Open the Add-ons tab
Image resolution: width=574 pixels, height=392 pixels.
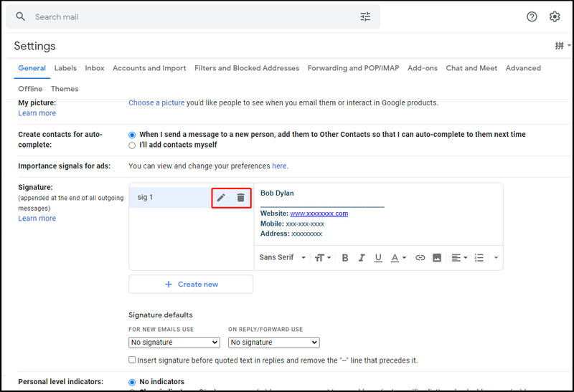[x=423, y=68]
